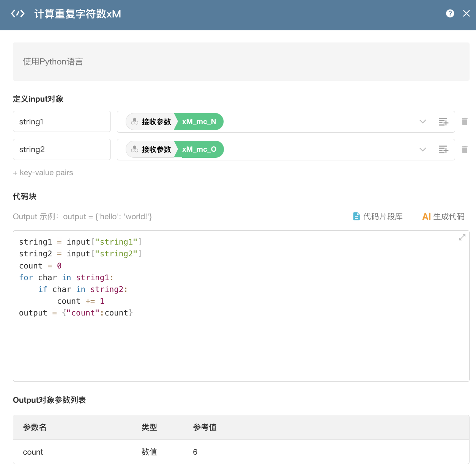
Task: Expand the code editor to fullscreen
Action: [462, 237]
